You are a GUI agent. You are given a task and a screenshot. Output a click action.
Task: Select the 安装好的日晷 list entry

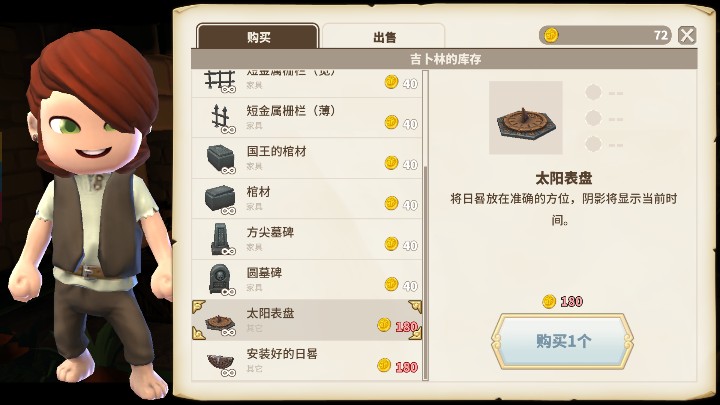(x=307, y=360)
